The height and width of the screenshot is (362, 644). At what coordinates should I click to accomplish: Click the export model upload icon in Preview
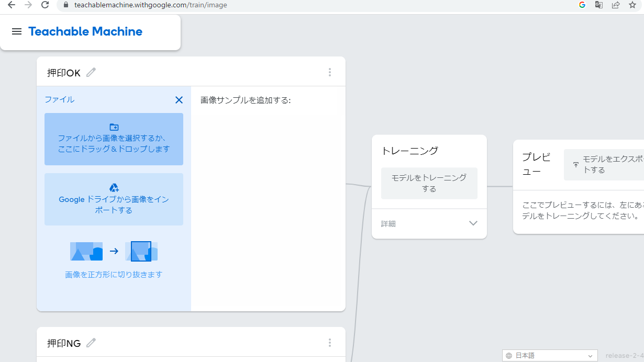(x=576, y=164)
